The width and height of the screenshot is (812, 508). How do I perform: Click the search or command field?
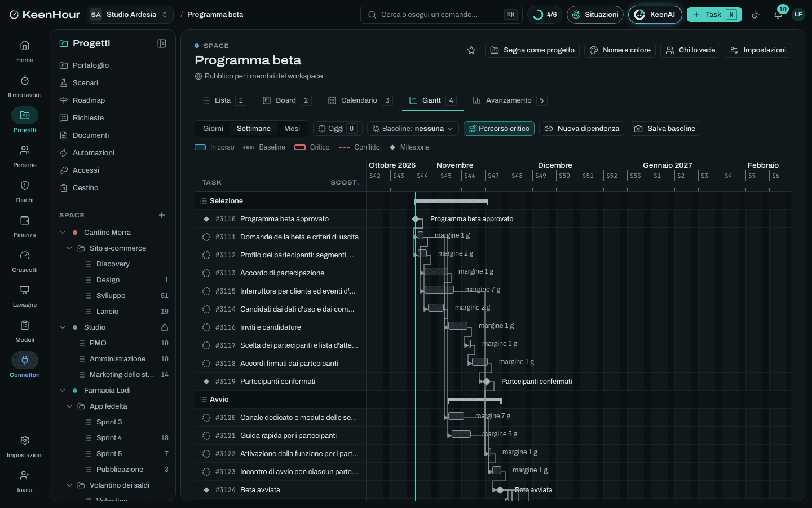(x=442, y=15)
